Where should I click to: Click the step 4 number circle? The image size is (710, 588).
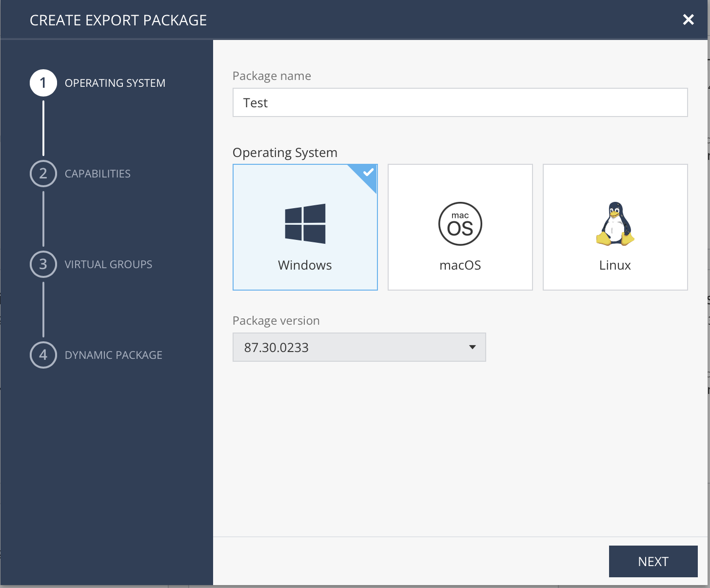(43, 355)
